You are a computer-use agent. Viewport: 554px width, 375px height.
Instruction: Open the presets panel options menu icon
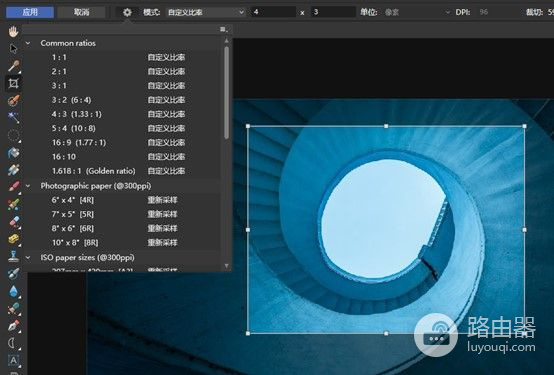[x=223, y=29]
